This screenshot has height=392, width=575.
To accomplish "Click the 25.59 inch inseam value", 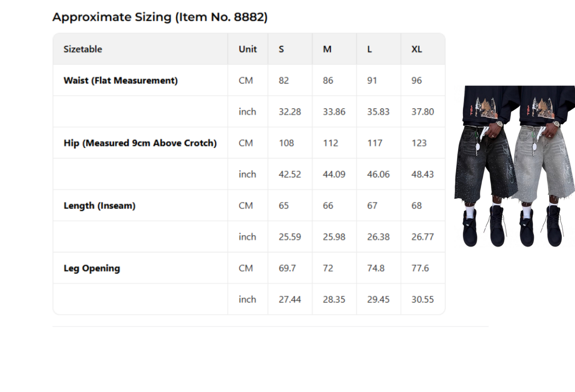I will [x=290, y=237].
